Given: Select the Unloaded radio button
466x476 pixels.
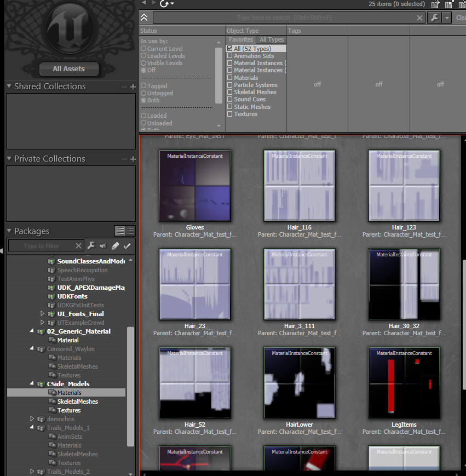Looking at the screenshot, I should 144,123.
